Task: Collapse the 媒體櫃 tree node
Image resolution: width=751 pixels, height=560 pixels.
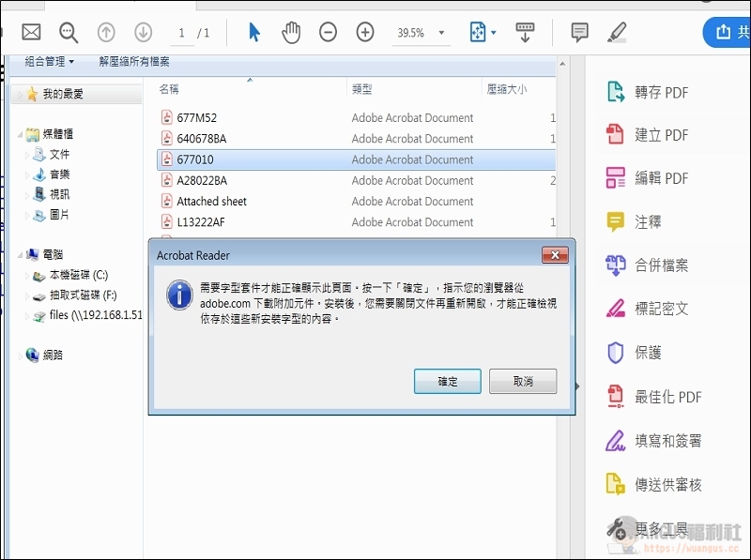Action: tap(20, 135)
